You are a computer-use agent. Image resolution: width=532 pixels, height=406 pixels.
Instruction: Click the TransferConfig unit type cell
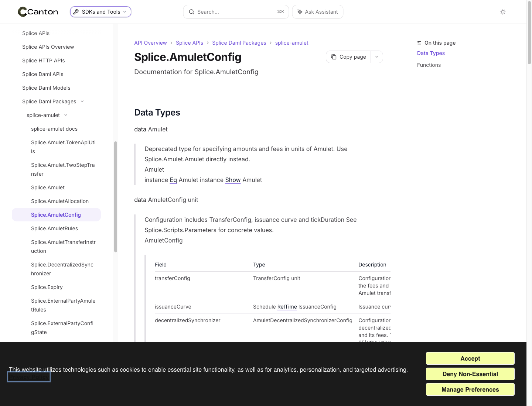276,278
